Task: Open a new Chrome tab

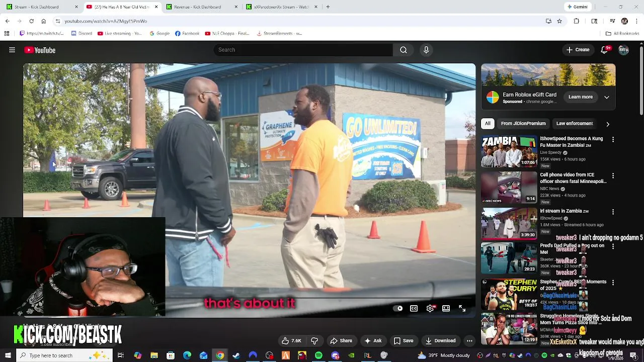Action: point(328,7)
